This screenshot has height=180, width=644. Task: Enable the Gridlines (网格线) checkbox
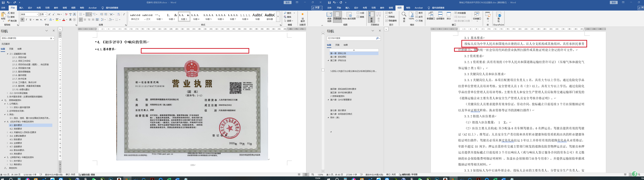(387, 17)
